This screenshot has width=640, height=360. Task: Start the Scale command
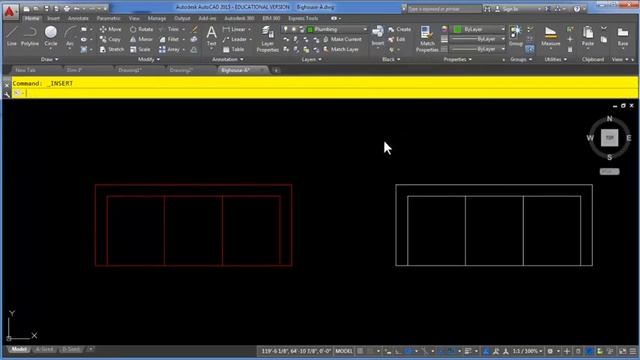(140, 49)
